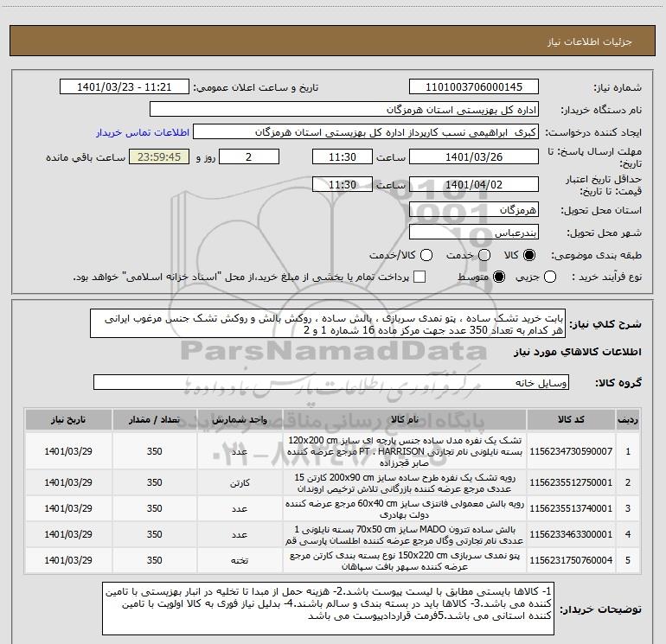Viewport: 666px width, 644px height.
Task: Click the delivery province field هرمزگان
Action: pyautogui.click(x=474, y=210)
